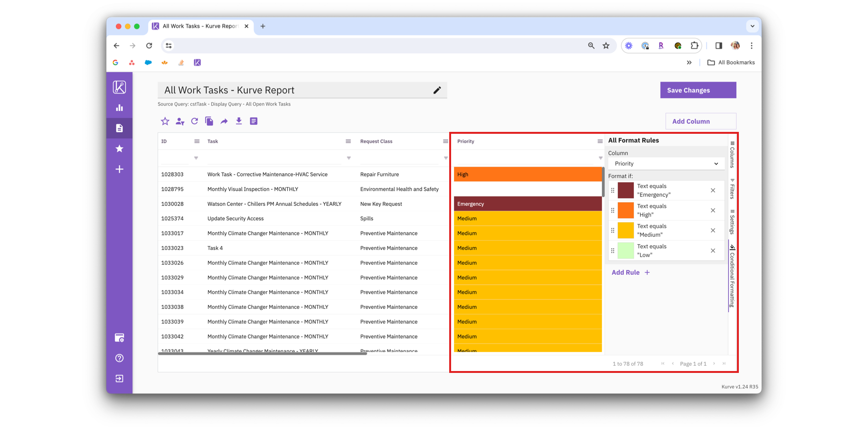Click the orange "High" rule color swatch
The height and width of the screenshot is (427, 868).
pyautogui.click(x=625, y=210)
